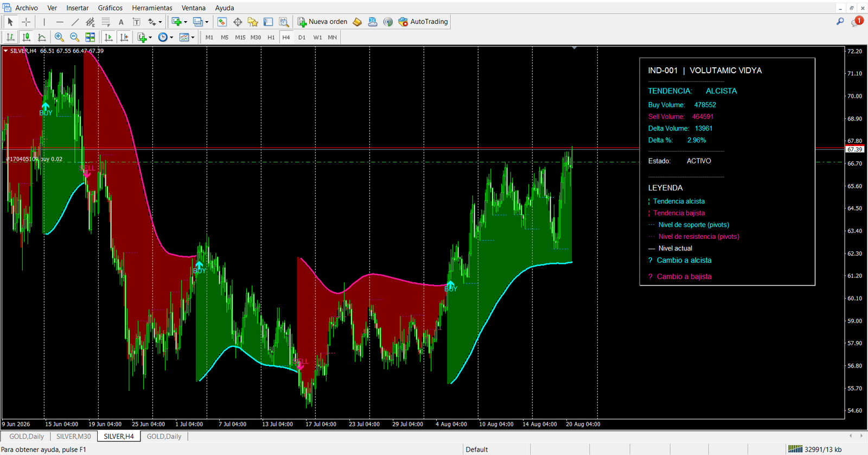
Task: Toggle the AutoTrading button
Action: point(423,22)
